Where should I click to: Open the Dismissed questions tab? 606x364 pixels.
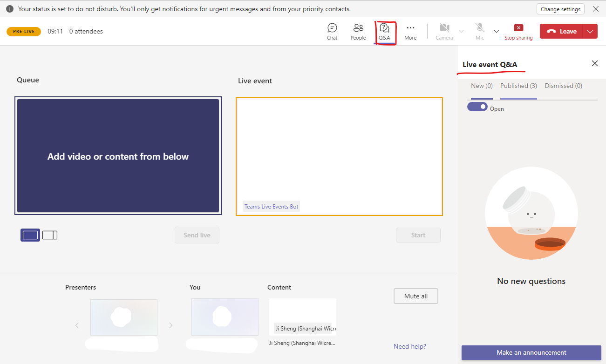pos(563,86)
